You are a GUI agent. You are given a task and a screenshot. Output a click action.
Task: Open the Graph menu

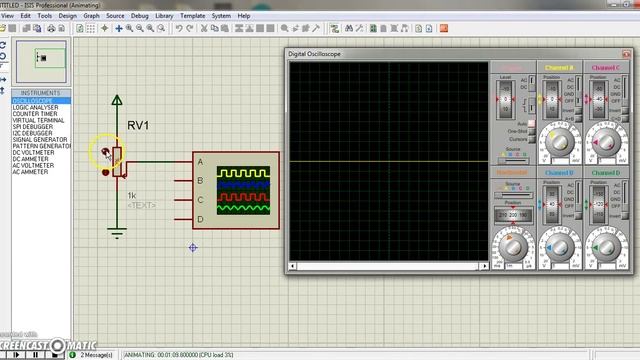(91, 16)
